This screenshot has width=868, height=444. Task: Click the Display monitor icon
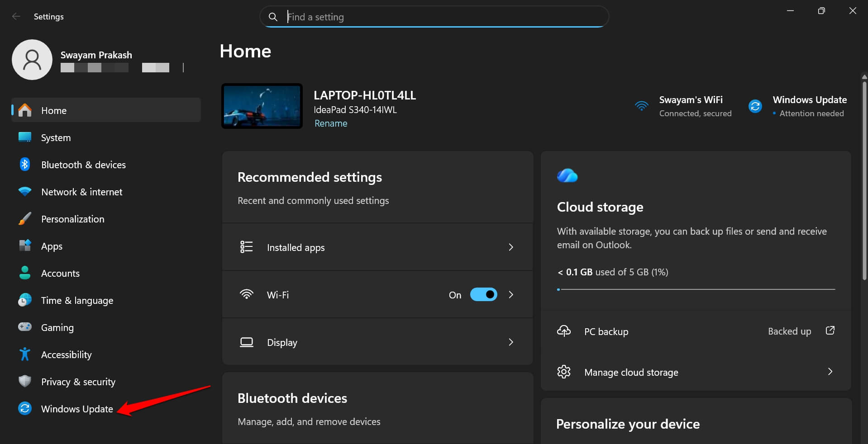pos(246,342)
